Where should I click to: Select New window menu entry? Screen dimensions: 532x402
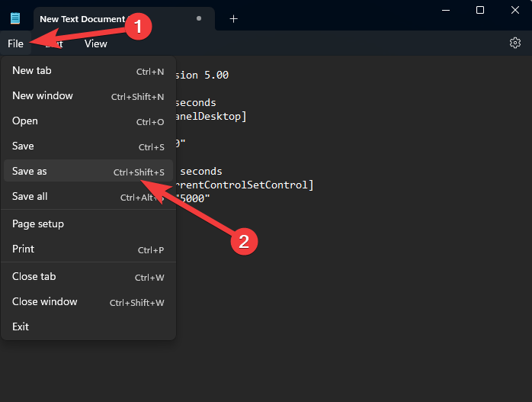click(x=43, y=96)
